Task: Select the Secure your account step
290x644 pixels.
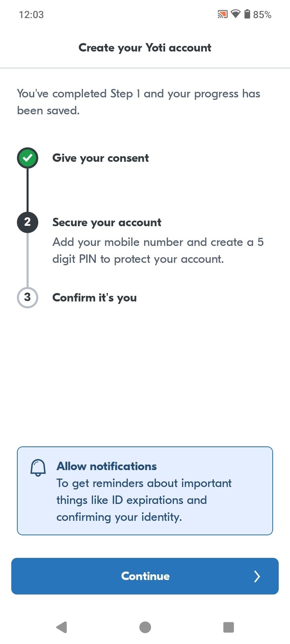Action: click(x=107, y=223)
